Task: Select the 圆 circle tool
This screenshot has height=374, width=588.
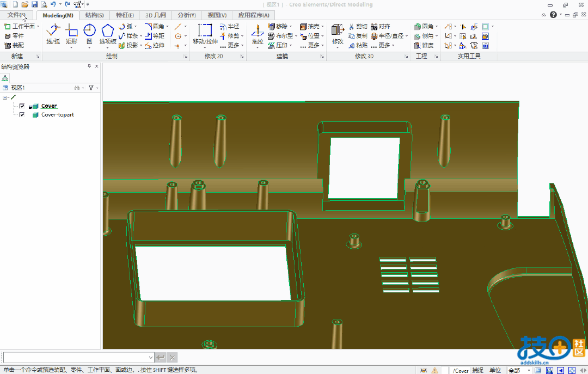Action: pos(89,34)
